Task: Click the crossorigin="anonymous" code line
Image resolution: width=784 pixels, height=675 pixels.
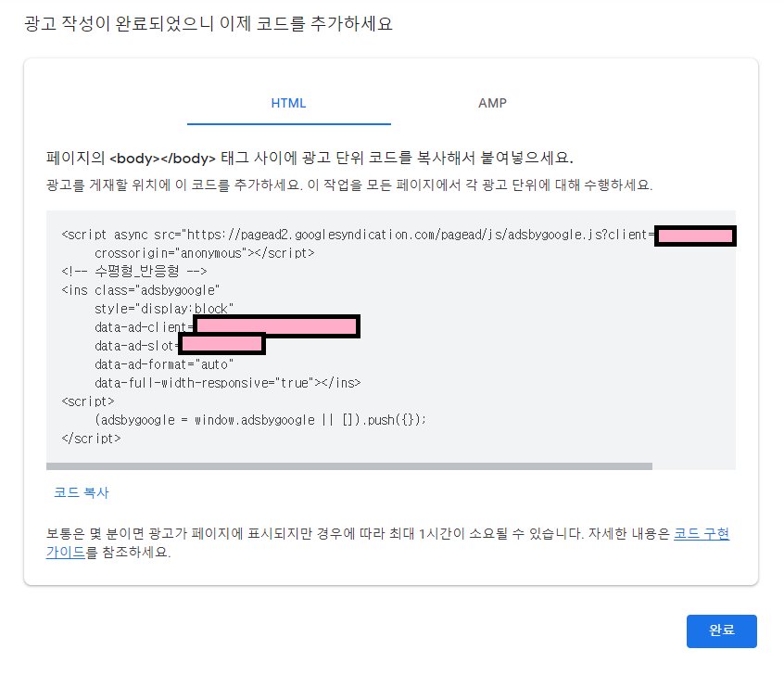Action: tap(205, 253)
